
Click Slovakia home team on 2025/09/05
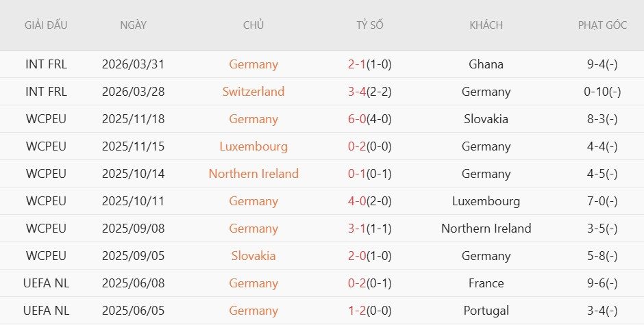pos(253,256)
